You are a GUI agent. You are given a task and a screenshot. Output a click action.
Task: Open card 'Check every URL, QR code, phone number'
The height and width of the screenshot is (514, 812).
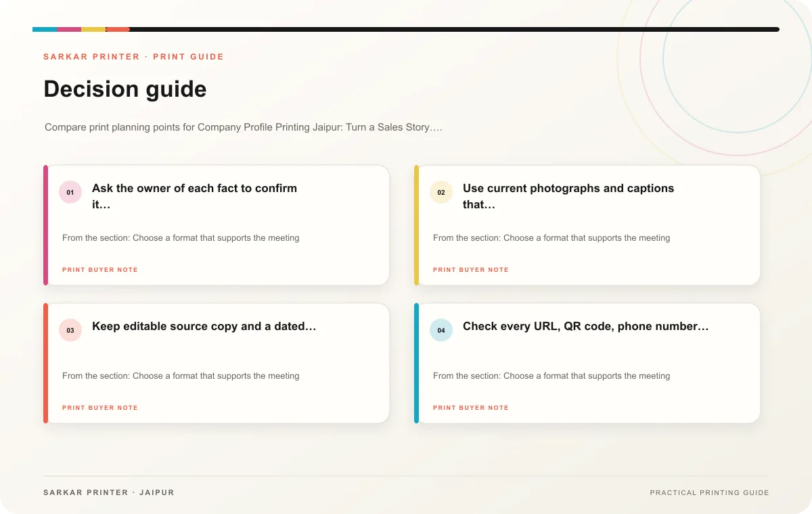coord(587,363)
